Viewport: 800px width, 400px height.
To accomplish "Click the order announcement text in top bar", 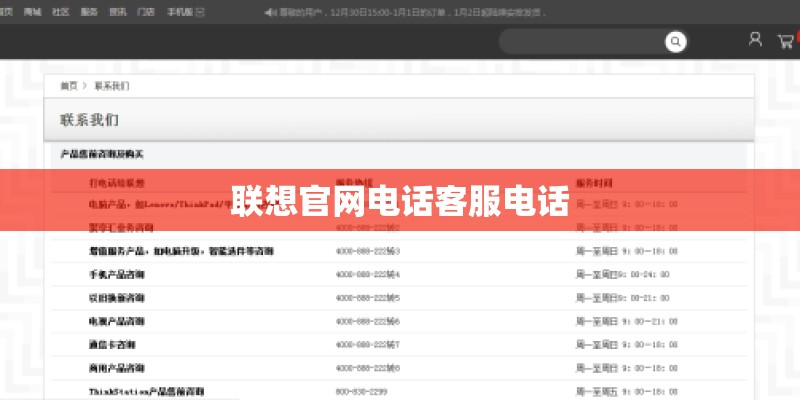I will pos(412,12).
